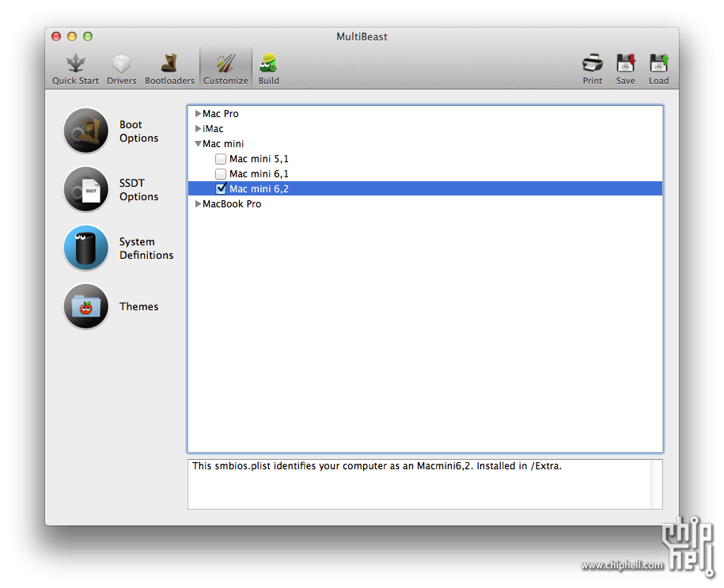Expand the iMac disclosure triangle

[x=198, y=128]
